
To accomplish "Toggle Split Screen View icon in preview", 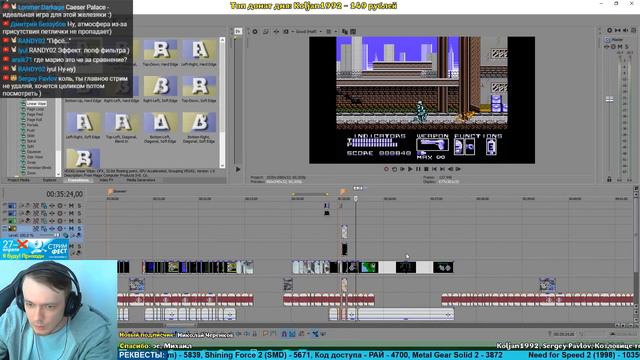I will pyautogui.click(x=286, y=31).
